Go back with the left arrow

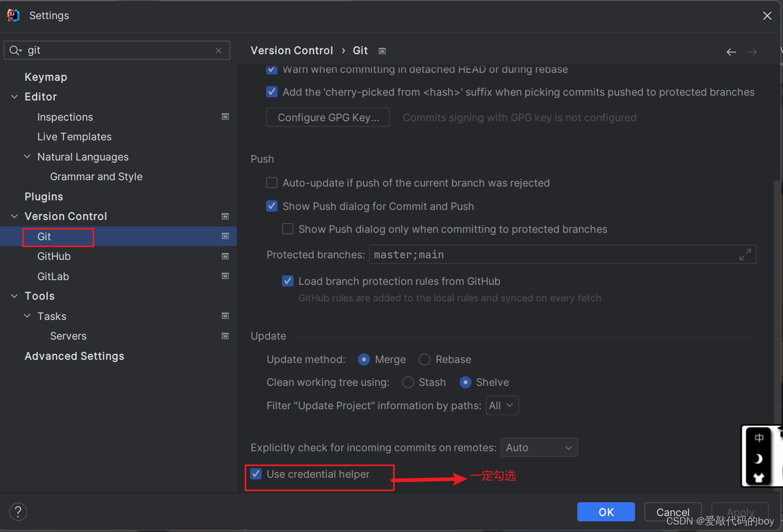731,52
